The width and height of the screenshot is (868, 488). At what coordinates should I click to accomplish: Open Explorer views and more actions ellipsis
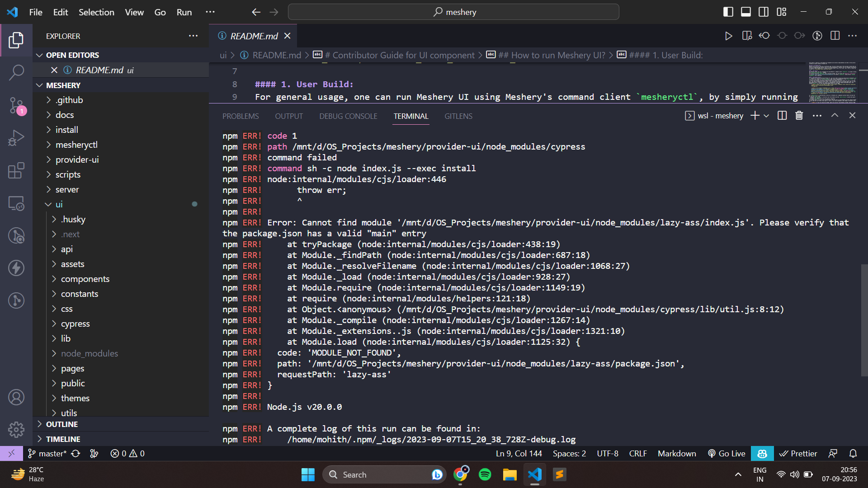(193, 36)
